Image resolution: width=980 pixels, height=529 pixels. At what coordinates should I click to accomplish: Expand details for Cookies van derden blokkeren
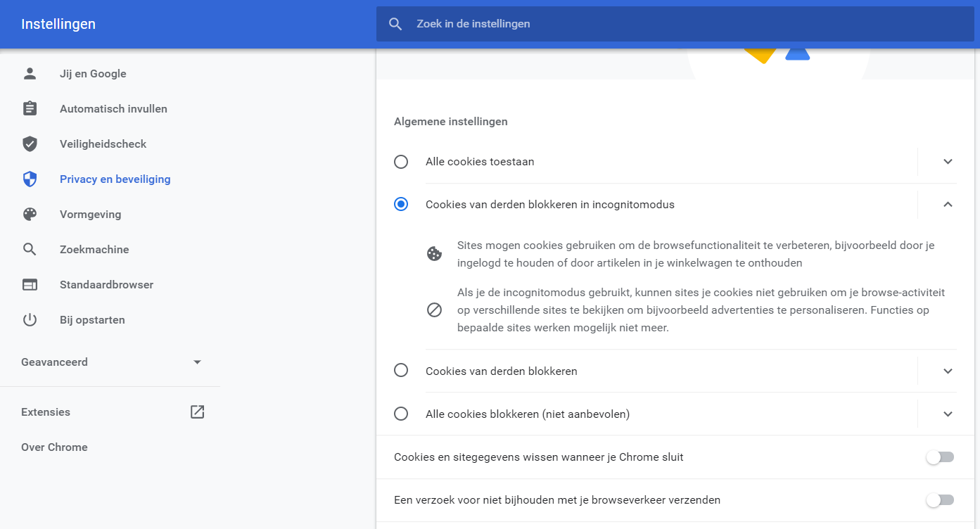948,371
